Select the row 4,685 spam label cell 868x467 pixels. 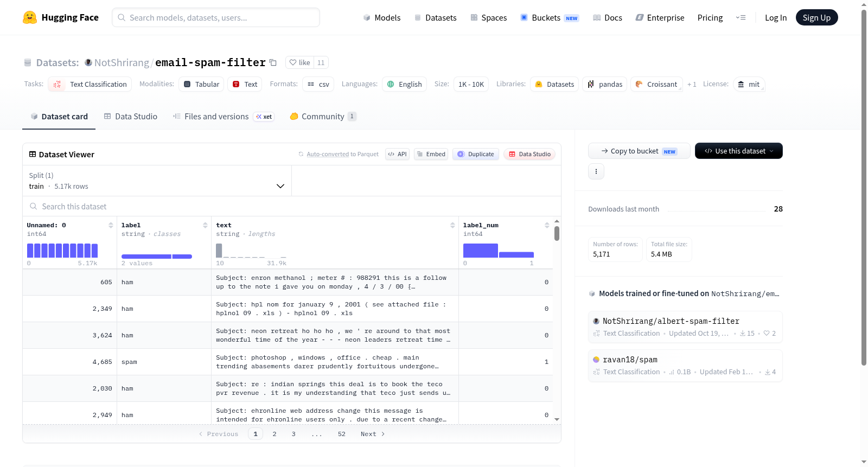[x=164, y=362]
